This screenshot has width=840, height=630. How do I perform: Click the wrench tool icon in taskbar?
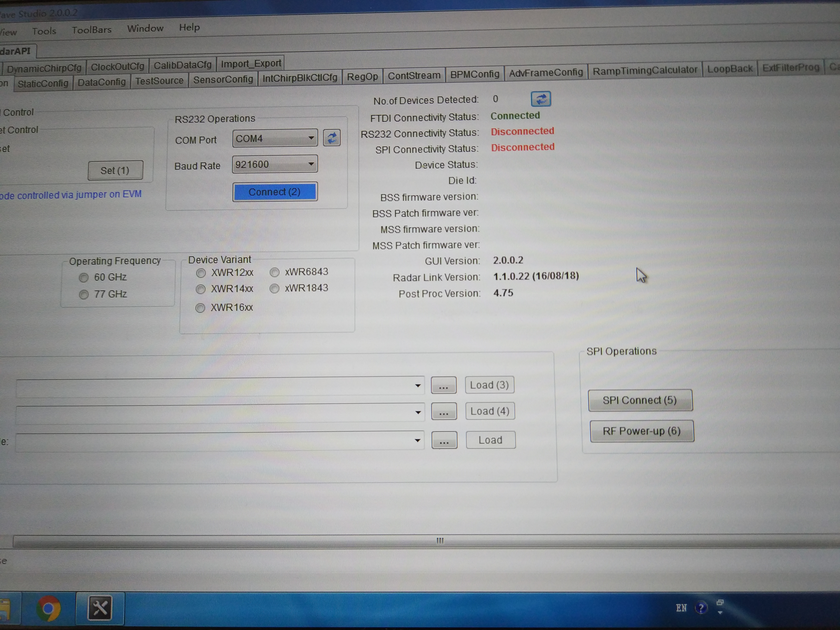click(100, 608)
